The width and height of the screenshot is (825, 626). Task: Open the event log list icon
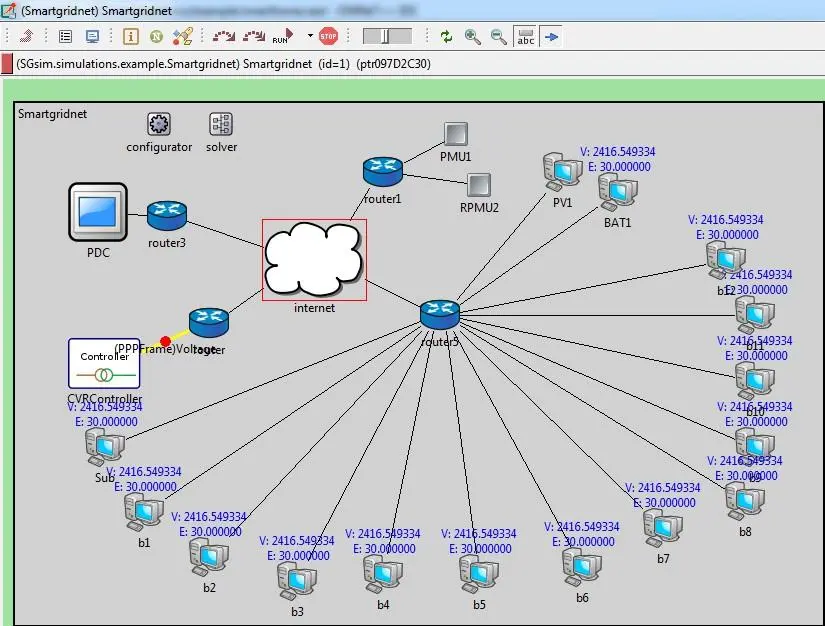tap(64, 36)
